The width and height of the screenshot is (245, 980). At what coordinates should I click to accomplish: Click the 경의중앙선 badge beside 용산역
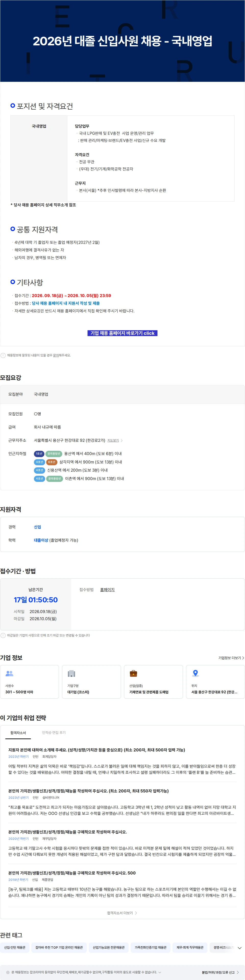point(54,454)
